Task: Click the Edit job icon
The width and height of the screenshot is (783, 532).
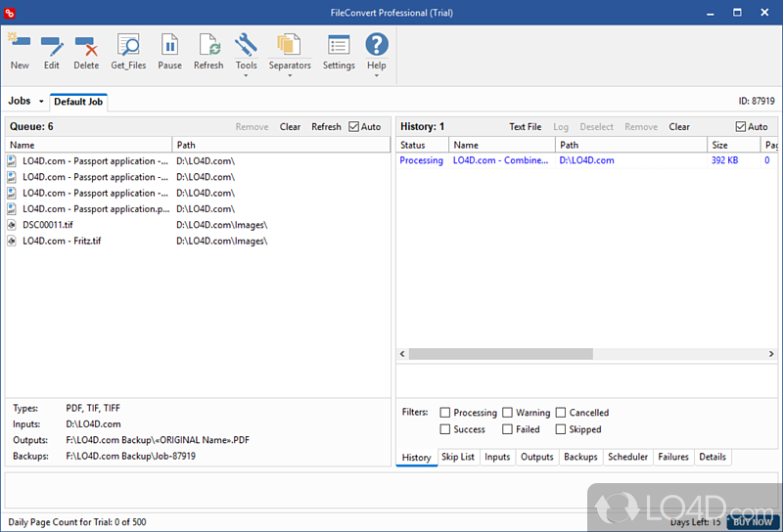Action: [52, 51]
